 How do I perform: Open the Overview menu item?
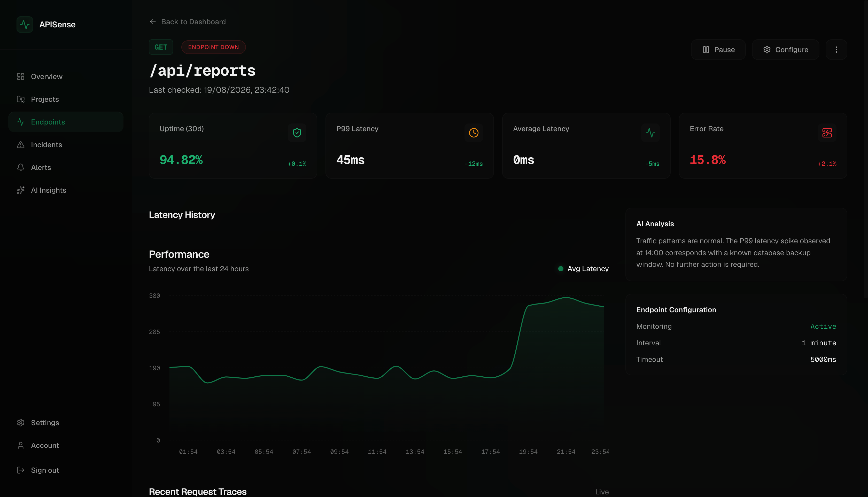click(66, 76)
